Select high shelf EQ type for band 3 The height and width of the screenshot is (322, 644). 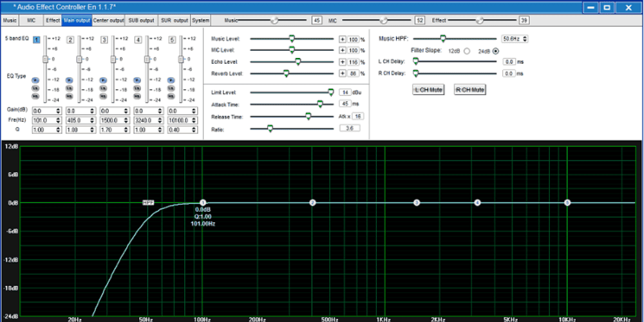click(104, 96)
